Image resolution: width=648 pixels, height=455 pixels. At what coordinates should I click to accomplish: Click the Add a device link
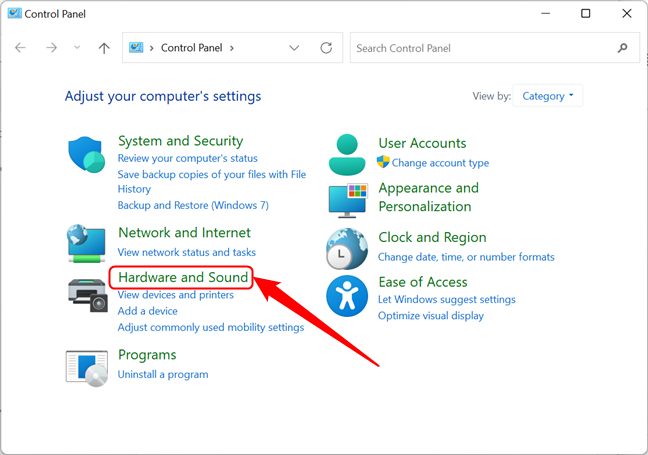click(148, 311)
